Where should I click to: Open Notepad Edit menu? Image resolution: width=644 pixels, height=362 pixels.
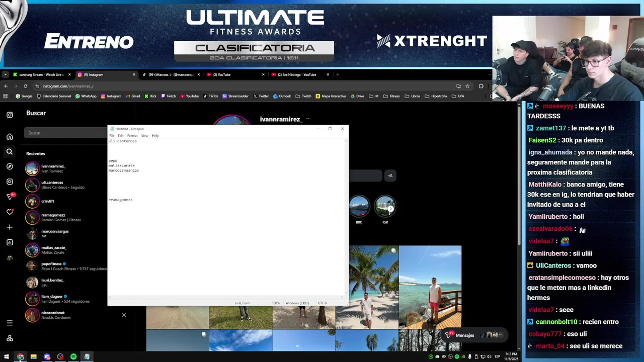click(x=121, y=136)
